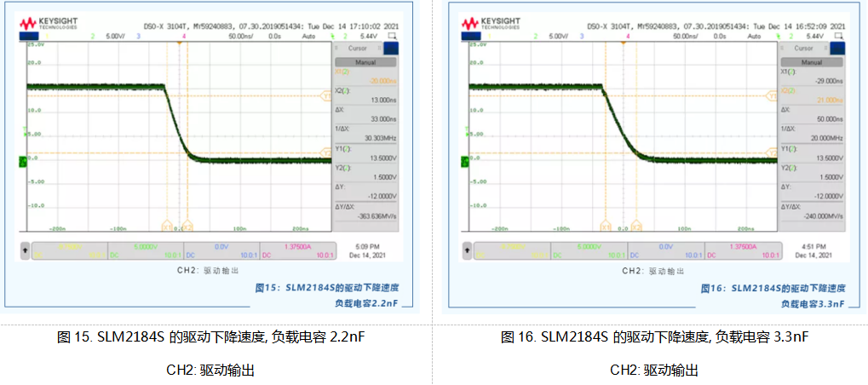This screenshot has width=868, height=385.
Task: Click the caption 负载电容3.3nF inside Figure 16 image
Action: [813, 303]
